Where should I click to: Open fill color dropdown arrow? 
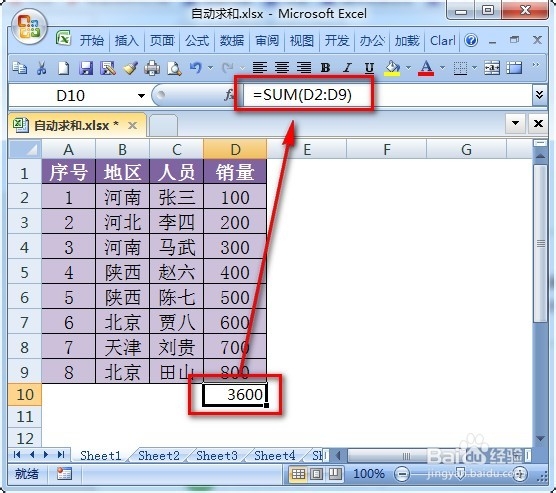point(408,67)
